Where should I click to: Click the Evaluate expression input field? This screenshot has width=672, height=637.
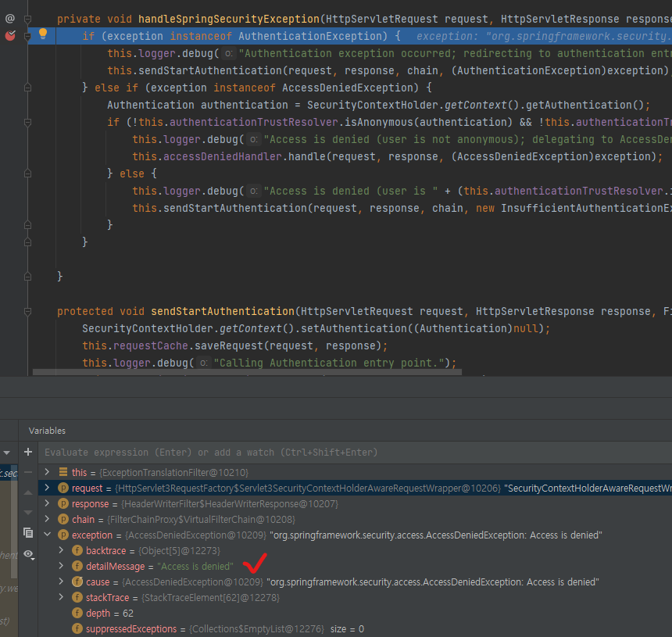tap(356, 453)
